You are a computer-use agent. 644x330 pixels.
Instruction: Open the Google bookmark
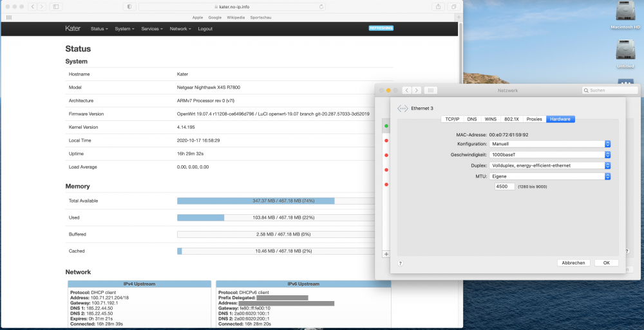(x=215, y=17)
